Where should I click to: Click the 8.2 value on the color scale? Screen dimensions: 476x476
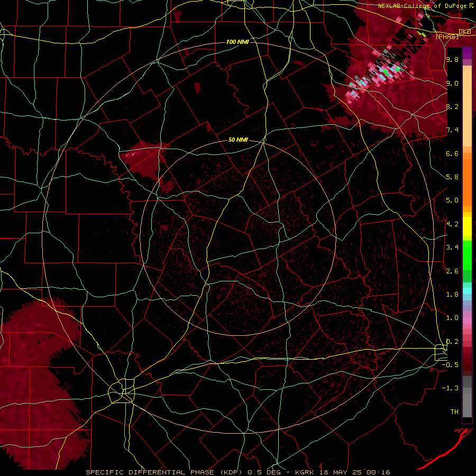[x=452, y=106]
